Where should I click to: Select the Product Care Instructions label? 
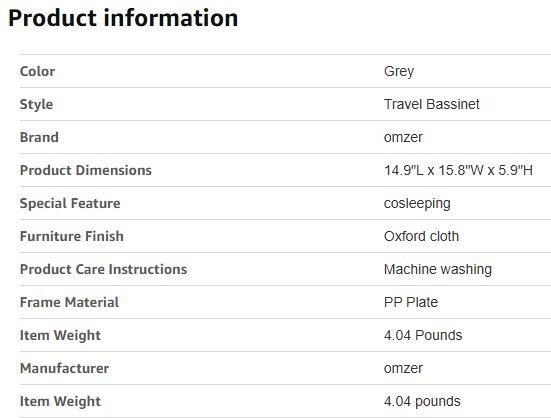click(103, 269)
